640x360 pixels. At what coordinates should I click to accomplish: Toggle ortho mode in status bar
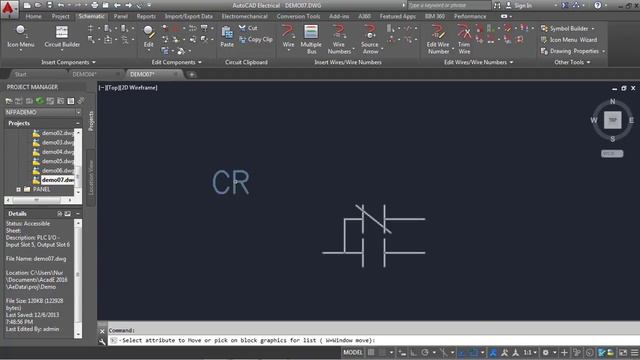pyautogui.click(x=413, y=352)
